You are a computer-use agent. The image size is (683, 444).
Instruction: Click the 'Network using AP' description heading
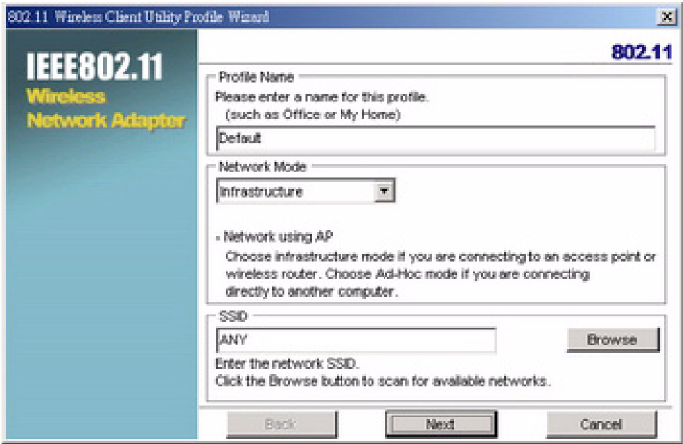(x=278, y=237)
